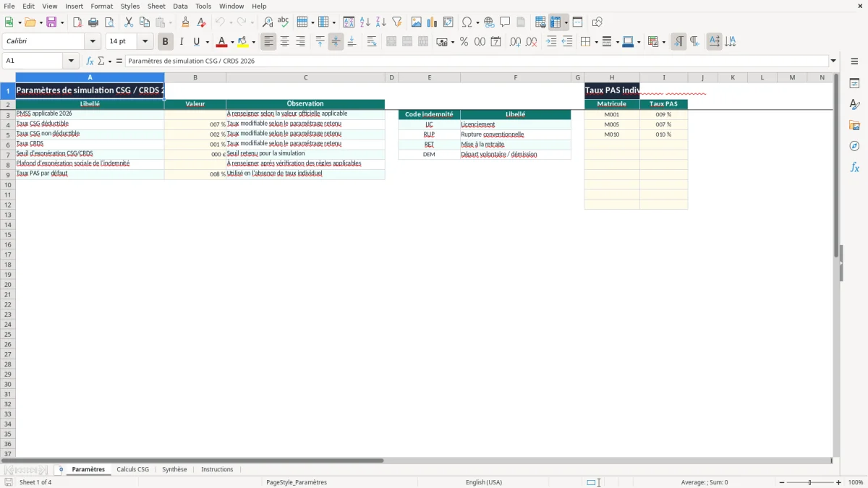Image resolution: width=868 pixels, height=488 pixels.
Task: Open the Sidebar Gallery panel
Action: click(854, 125)
